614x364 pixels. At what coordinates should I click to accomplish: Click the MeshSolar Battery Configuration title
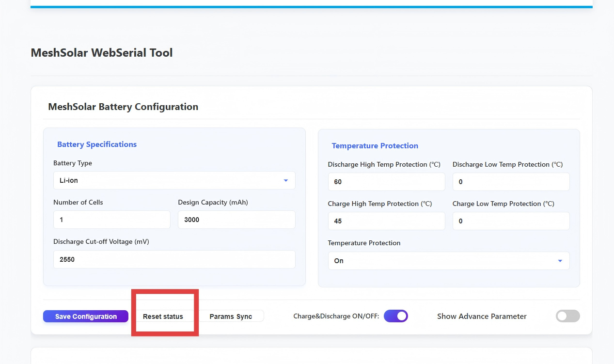(123, 107)
